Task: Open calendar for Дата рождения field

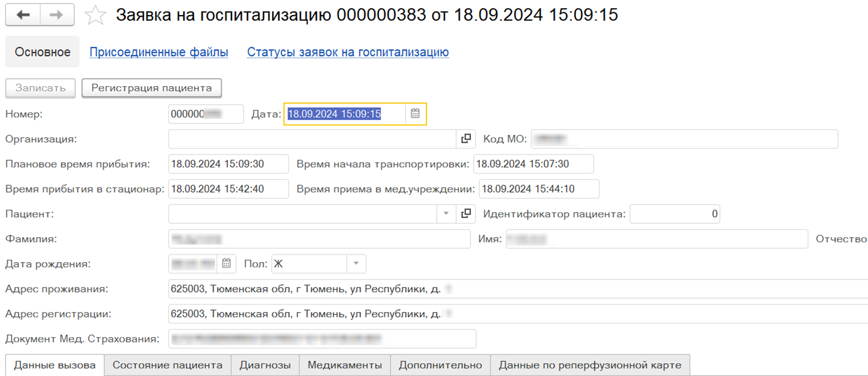Action: 226,264
